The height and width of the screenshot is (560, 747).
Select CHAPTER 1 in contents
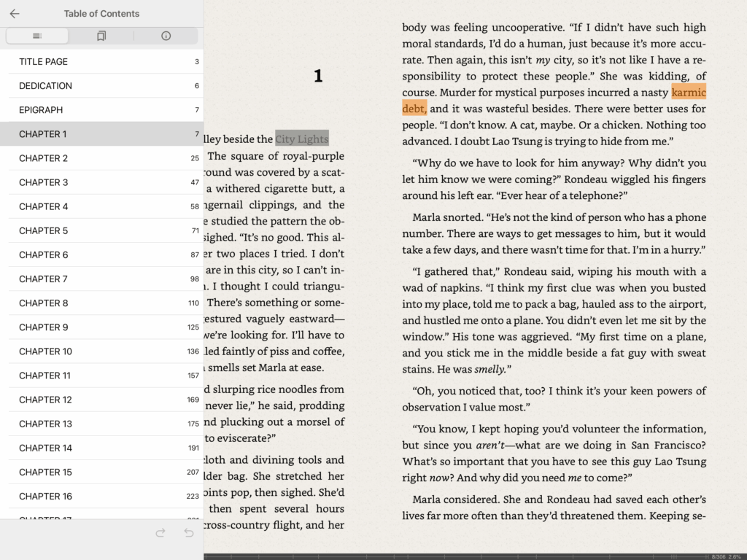pos(102,134)
